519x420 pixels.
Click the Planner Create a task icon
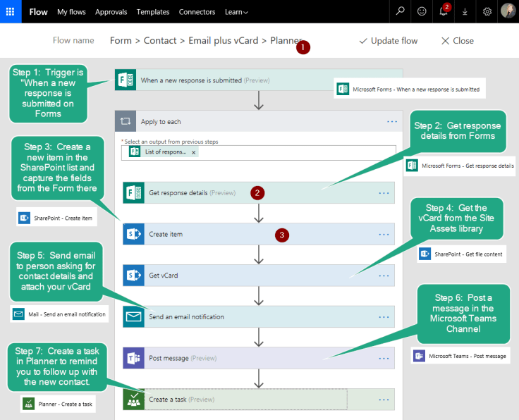[x=133, y=399]
